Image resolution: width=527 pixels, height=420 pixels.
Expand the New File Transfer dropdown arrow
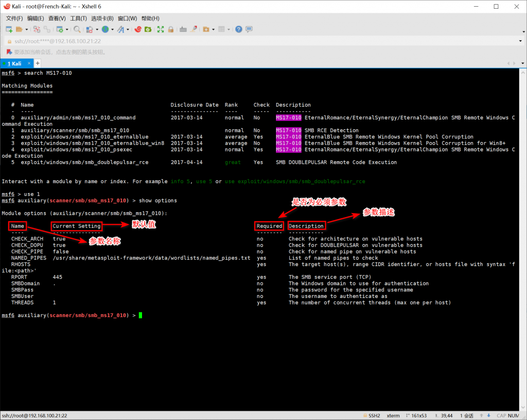coord(213,29)
